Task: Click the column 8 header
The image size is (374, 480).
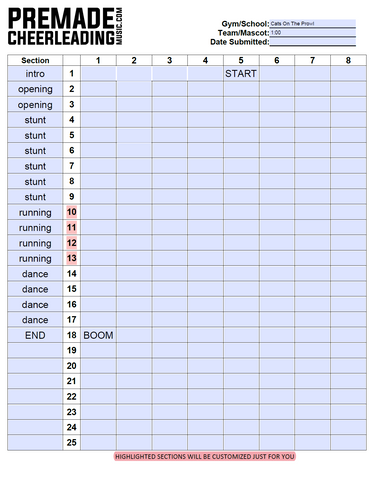Action: pos(348,60)
